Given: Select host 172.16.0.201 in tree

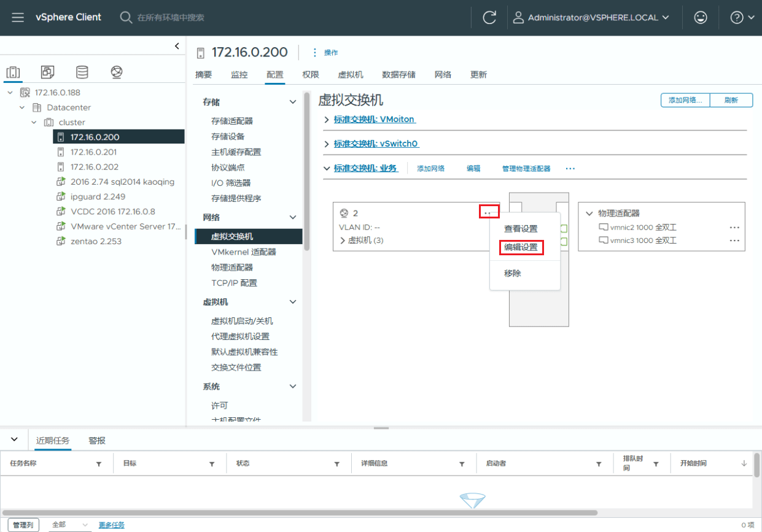Looking at the screenshot, I should point(93,152).
